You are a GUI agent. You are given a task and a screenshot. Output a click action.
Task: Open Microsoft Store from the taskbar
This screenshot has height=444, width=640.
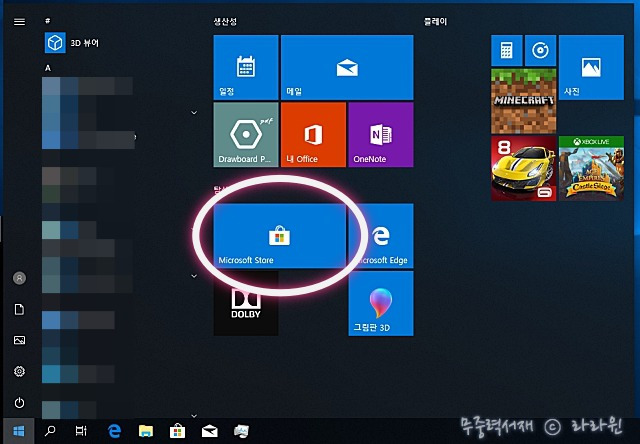[x=177, y=431]
